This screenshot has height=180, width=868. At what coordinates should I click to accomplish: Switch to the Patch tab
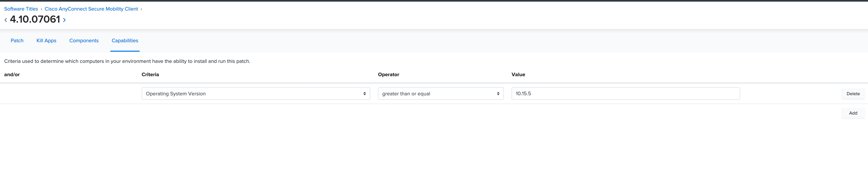[x=17, y=41]
